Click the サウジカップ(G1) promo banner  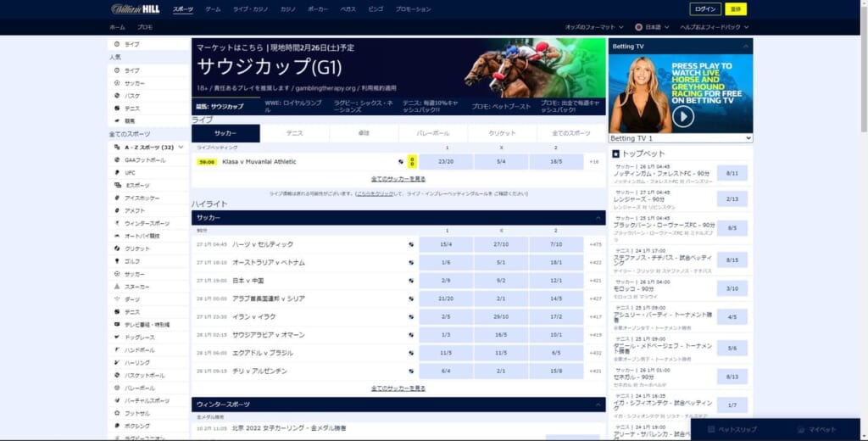pyautogui.click(x=398, y=68)
